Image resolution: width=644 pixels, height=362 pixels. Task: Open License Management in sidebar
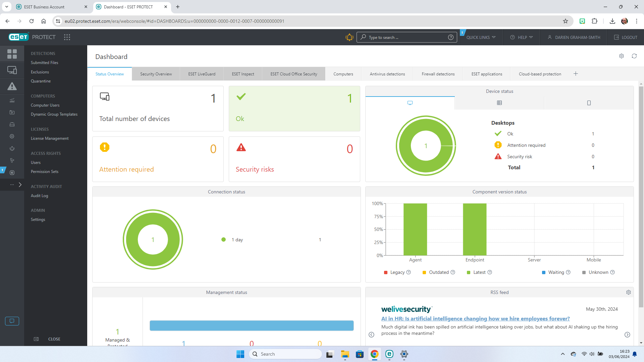50,138
